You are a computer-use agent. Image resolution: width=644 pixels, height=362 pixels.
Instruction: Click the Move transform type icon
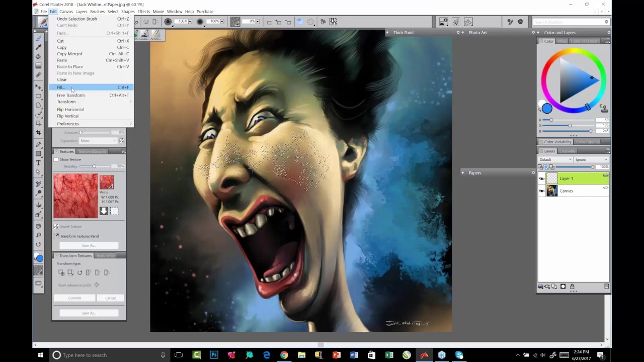(x=61, y=273)
